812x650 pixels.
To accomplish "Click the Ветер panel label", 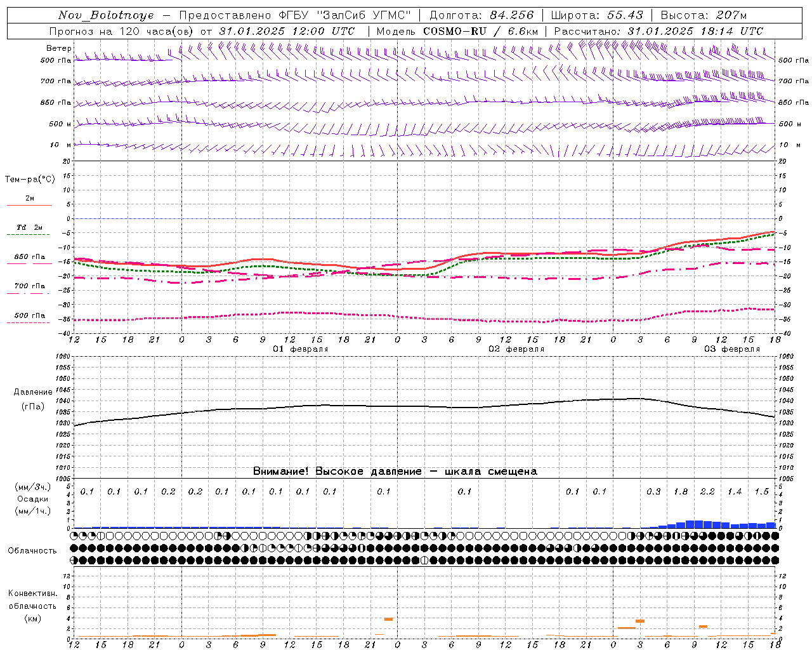I will pyautogui.click(x=58, y=48).
